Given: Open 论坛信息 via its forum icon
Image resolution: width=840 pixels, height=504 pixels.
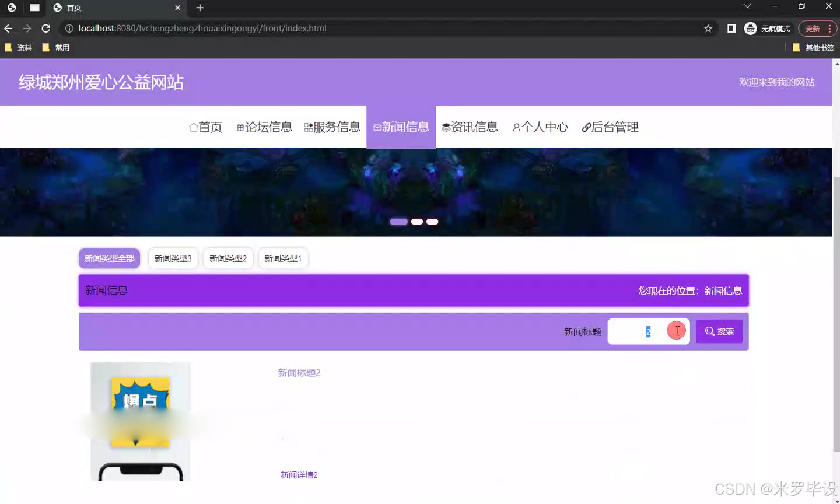Looking at the screenshot, I should coord(240,127).
